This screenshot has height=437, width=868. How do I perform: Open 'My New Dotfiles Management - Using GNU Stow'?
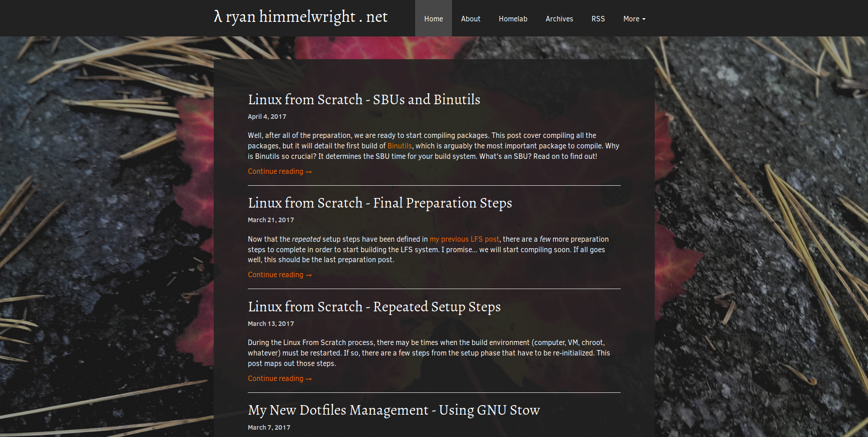[x=394, y=410]
